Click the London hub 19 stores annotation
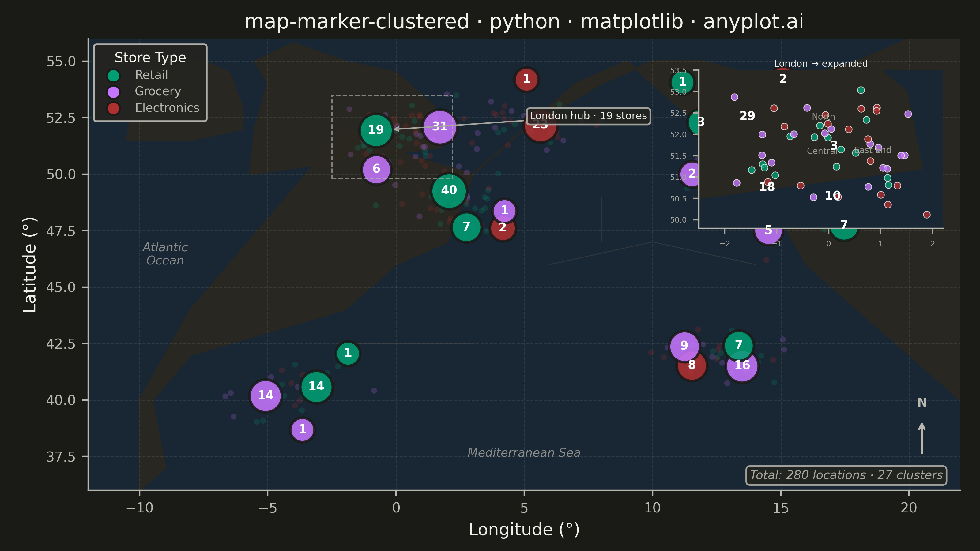Viewport: 980px width, 551px height. coord(588,116)
